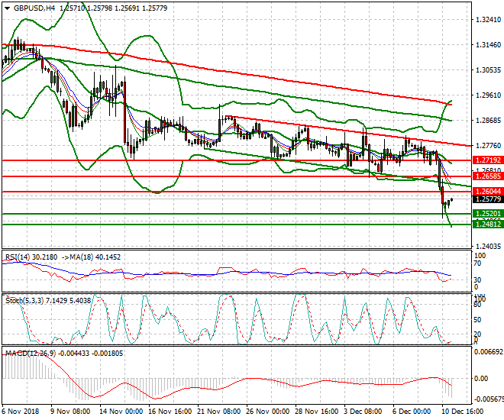Select the 1.28685 price scale value
The height and width of the screenshot is (420, 504).
pyautogui.click(x=488, y=121)
